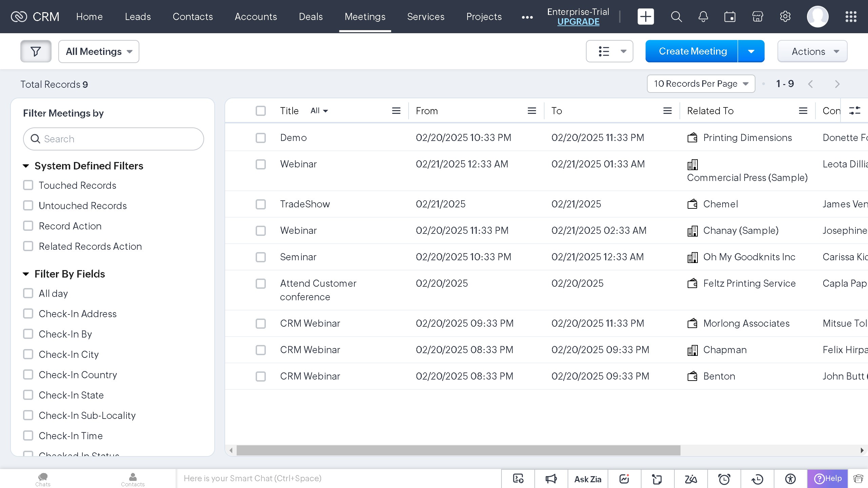868x488 pixels.
Task: Check the Touched Records filter
Action: (x=28, y=185)
